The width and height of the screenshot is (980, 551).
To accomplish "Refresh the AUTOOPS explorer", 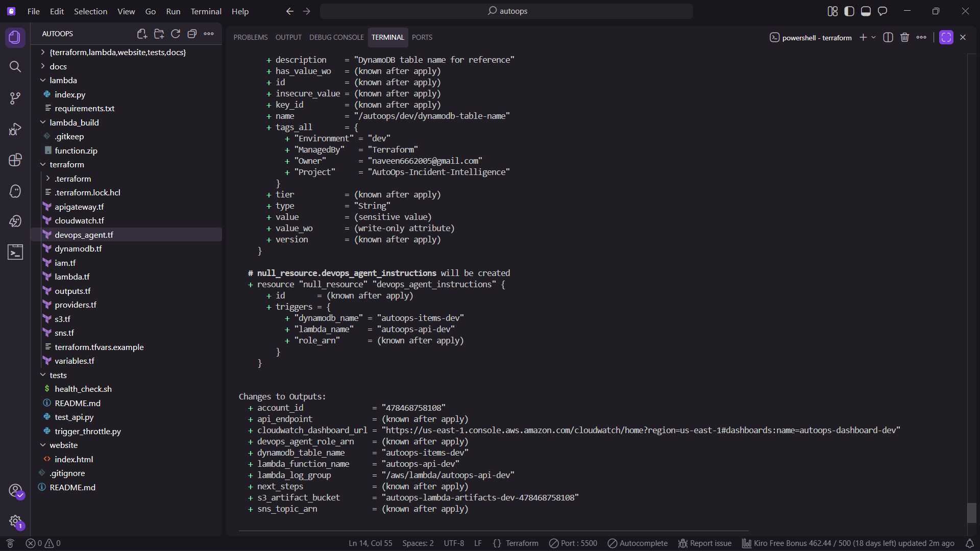I will pos(176,34).
